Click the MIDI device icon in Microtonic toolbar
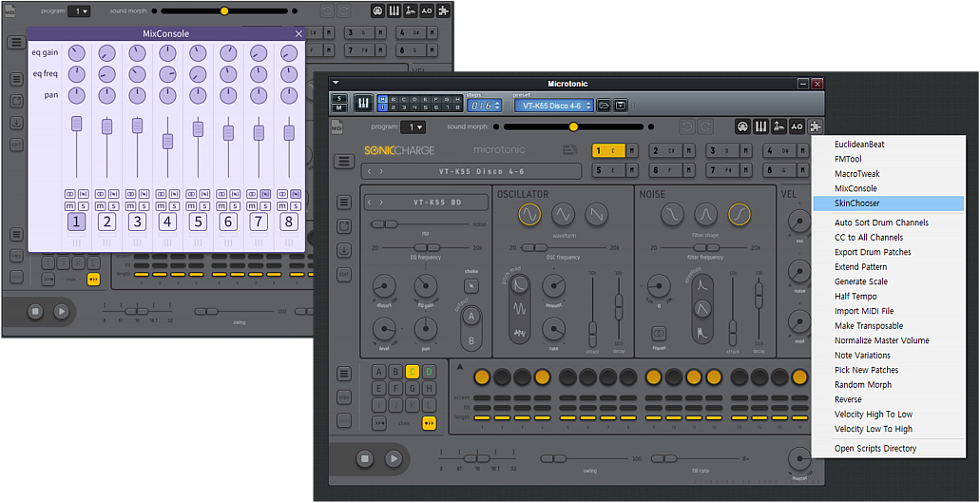Viewport: 980px width, 503px height. (742, 126)
